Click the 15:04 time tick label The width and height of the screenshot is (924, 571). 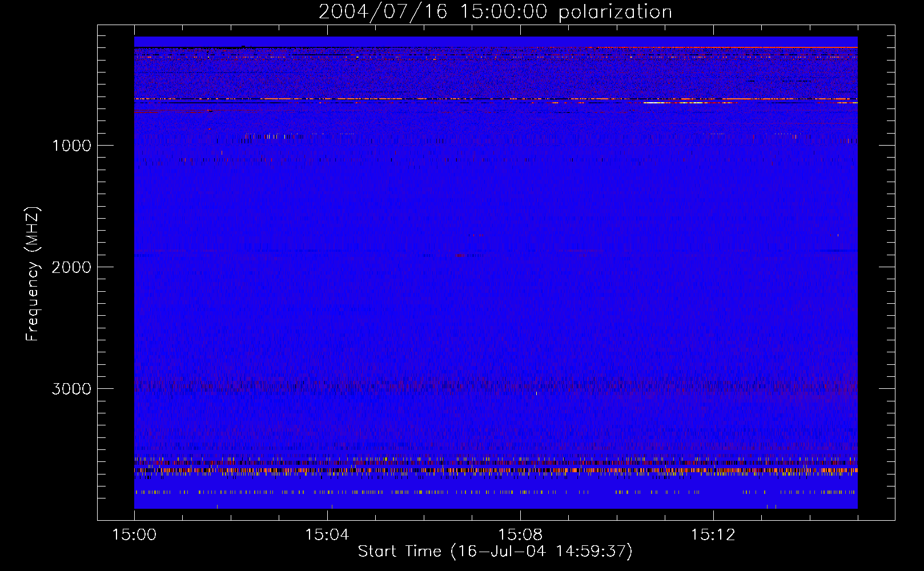327,535
